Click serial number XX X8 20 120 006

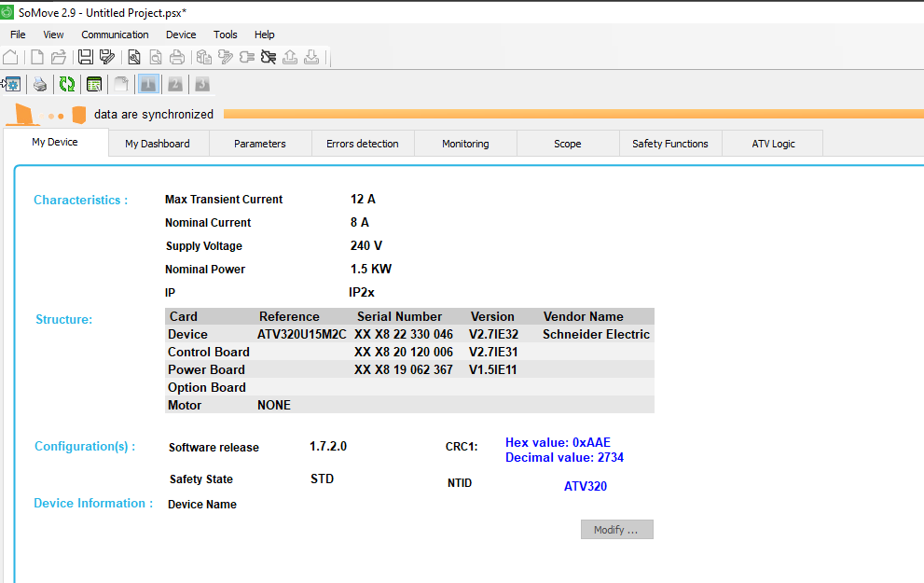click(404, 352)
